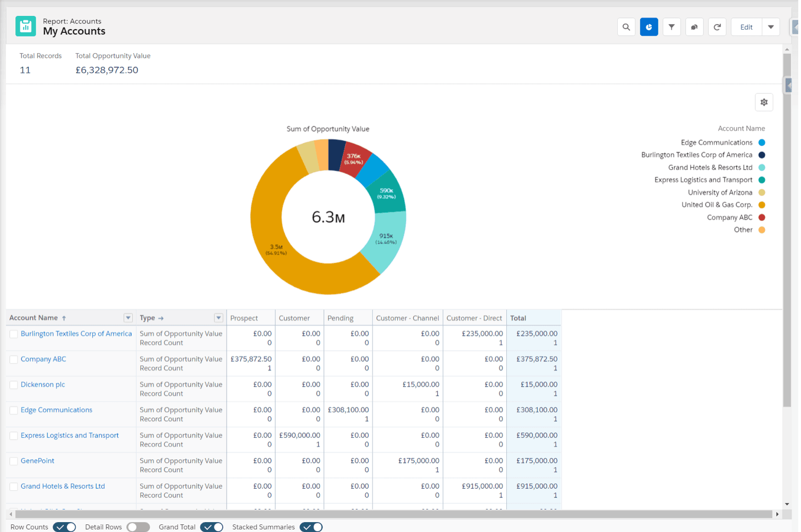Click the Customer - Direct column header
Viewport: 801px width, 532px height.
pyautogui.click(x=475, y=318)
